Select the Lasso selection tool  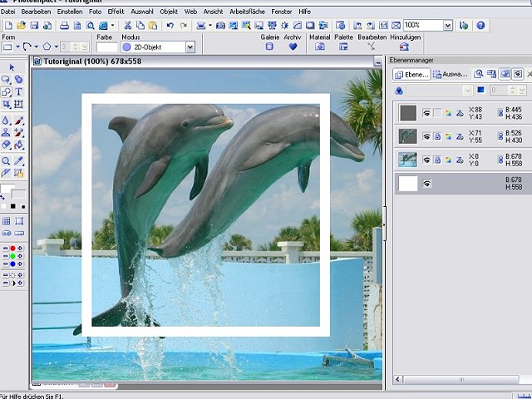tap(6, 80)
